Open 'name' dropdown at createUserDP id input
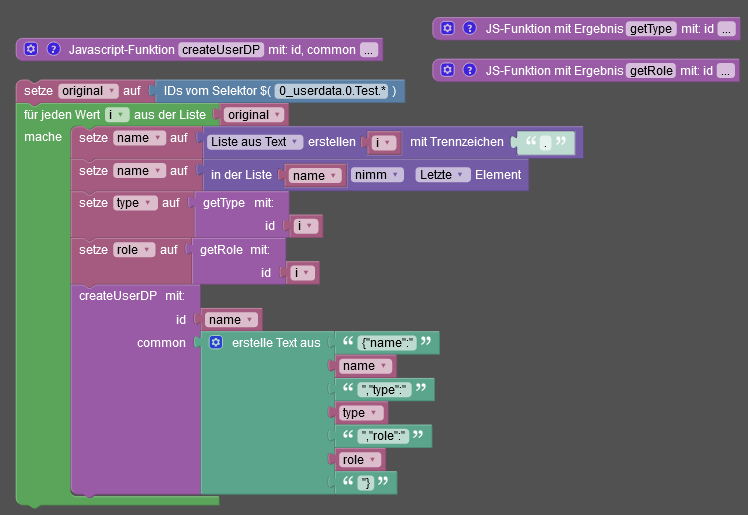This screenshot has height=515, width=748. pyautogui.click(x=231, y=319)
